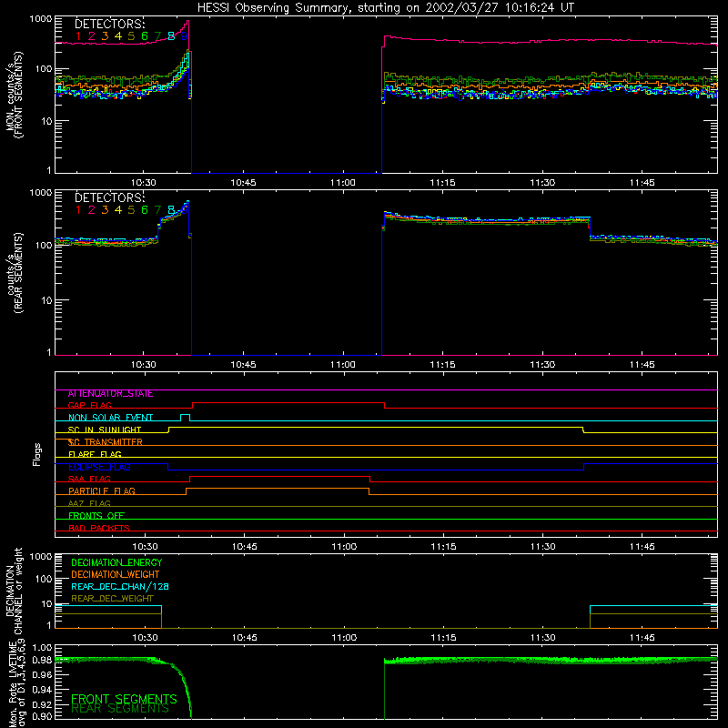Click the FRONTS_OFF flag label
728x728 pixels.
click(x=96, y=516)
